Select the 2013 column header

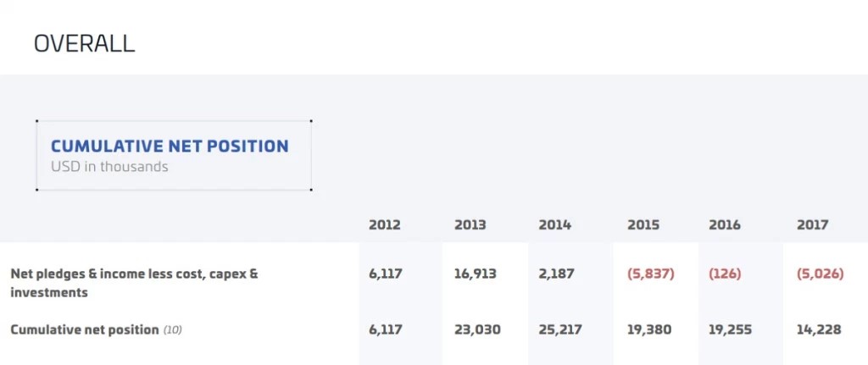click(470, 225)
